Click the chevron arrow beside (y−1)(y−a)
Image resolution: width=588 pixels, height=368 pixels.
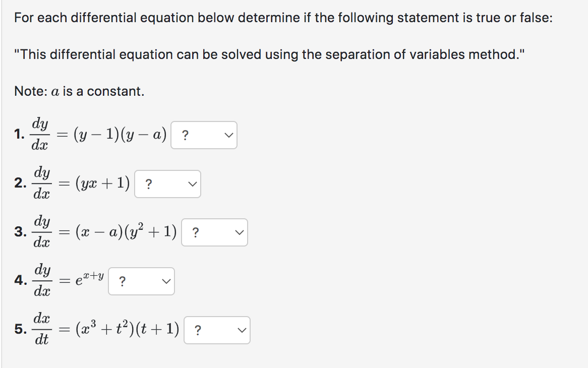click(x=229, y=135)
